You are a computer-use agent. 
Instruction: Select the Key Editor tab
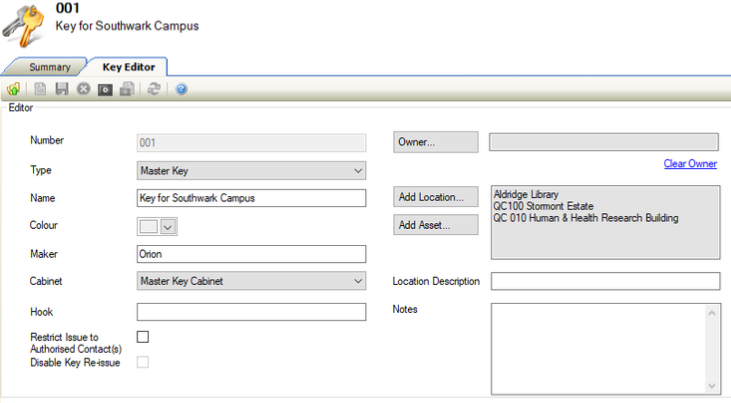pyautogui.click(x=128, y=67)
